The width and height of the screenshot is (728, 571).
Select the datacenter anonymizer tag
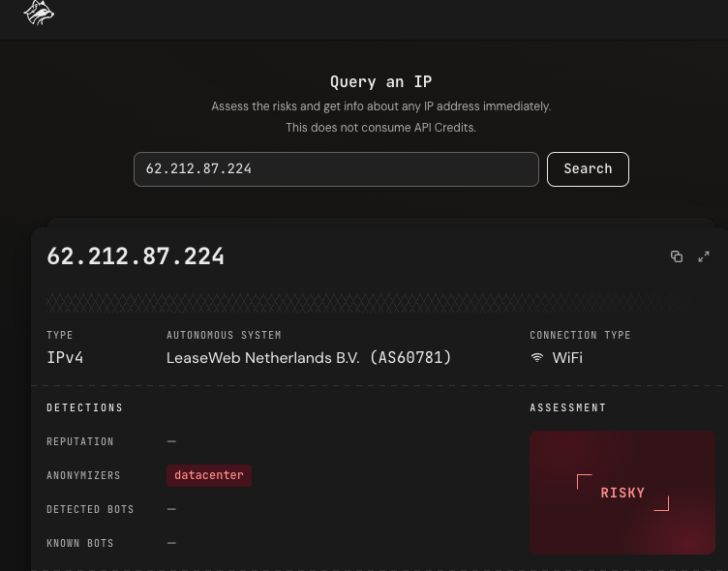pyautogui.click(x=209, y=475)
